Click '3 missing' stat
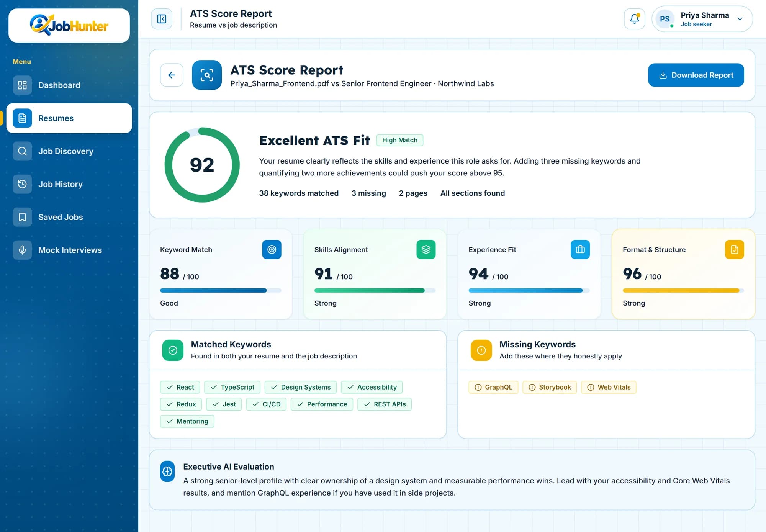The image size is (766, 532). pyautogui.click(x=368, y=193)
